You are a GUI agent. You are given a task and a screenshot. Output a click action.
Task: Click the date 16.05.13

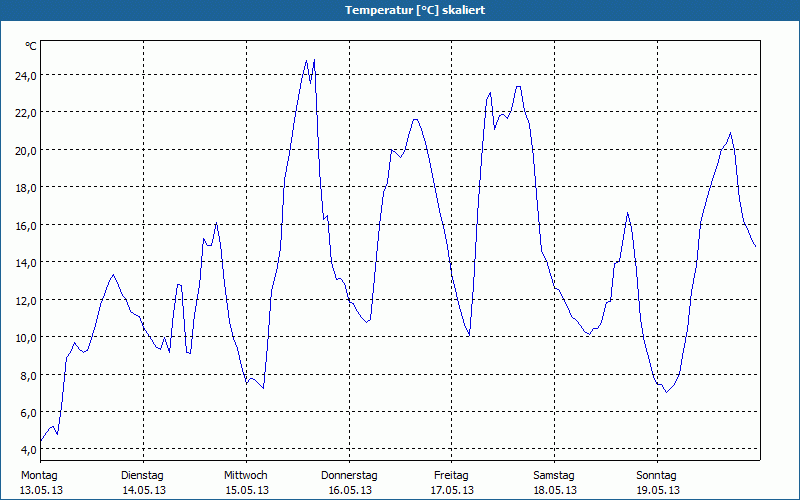[350, 490]
